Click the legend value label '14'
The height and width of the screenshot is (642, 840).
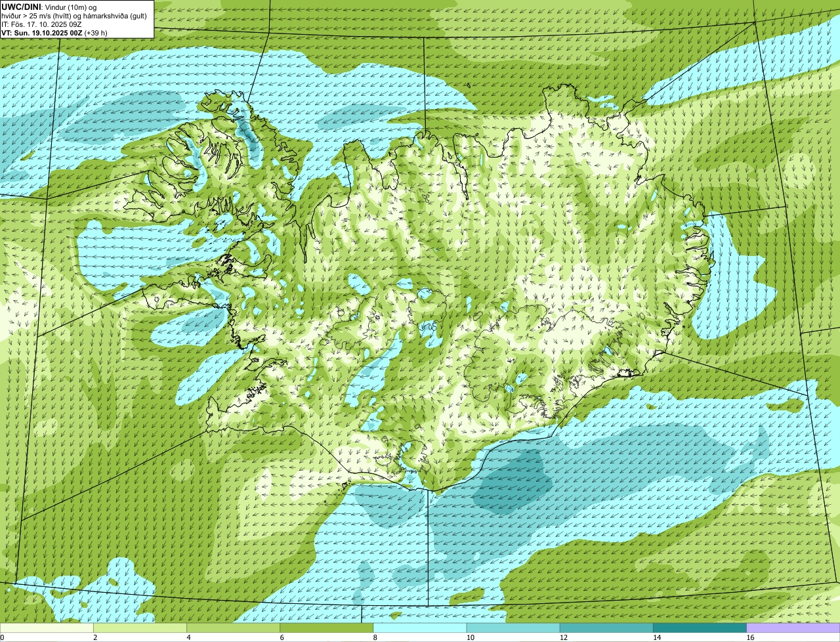tap(657, 637)
